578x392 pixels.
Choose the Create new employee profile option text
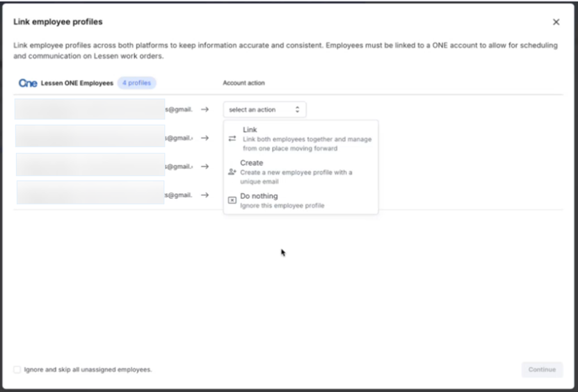[x=252, y=163]
